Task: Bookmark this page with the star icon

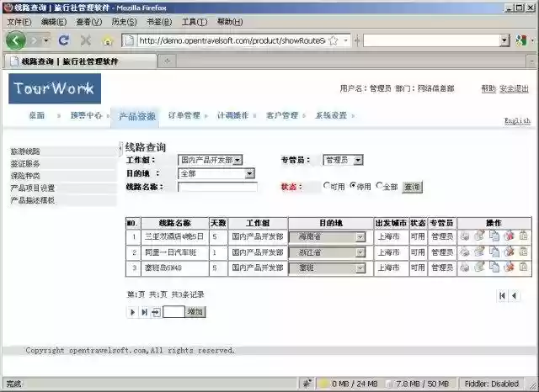Action: pyautogui.click(x=334, y=40)
